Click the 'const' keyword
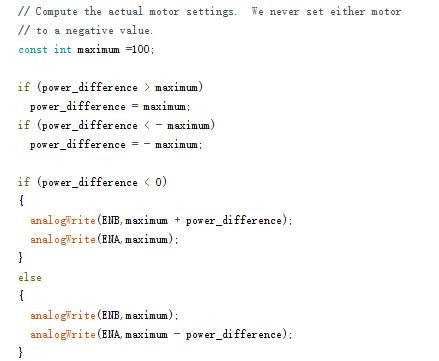This screenshot has width=439, height=361. (x=33, y=50)
